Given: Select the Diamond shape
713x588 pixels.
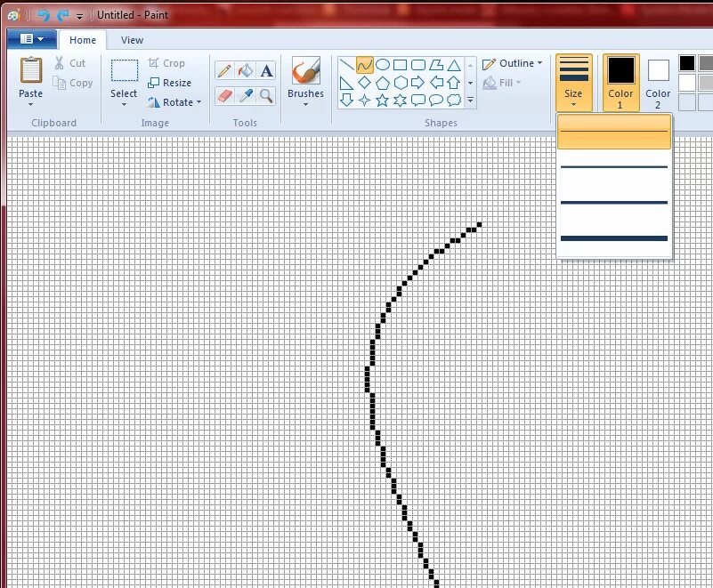Looking at the screenshot, I should (x=365, y=83).
